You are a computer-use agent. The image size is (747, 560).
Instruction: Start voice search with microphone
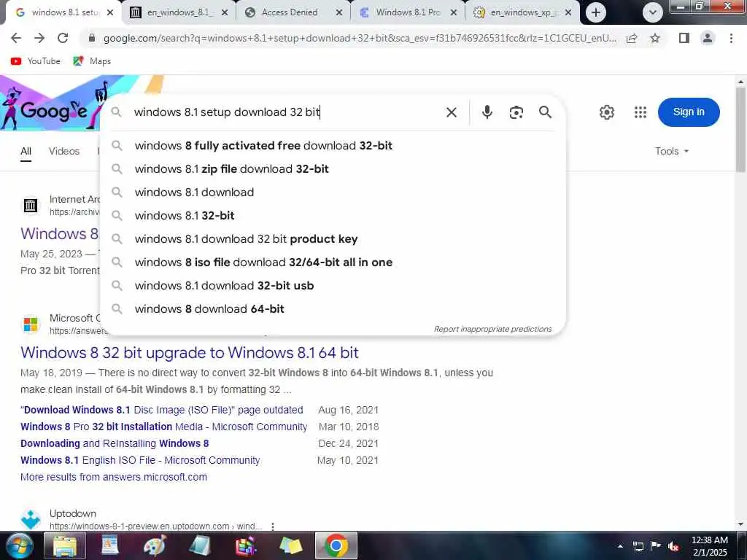point(487,112)
